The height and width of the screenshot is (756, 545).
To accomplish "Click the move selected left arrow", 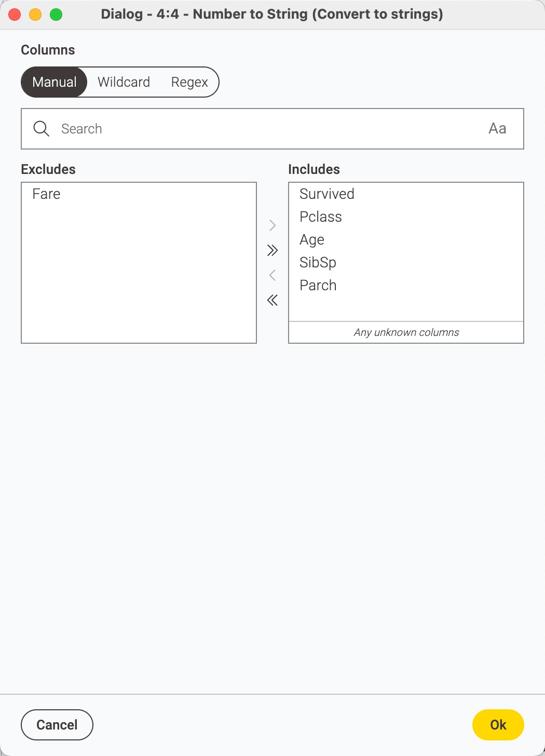I will tap(272, 275).
